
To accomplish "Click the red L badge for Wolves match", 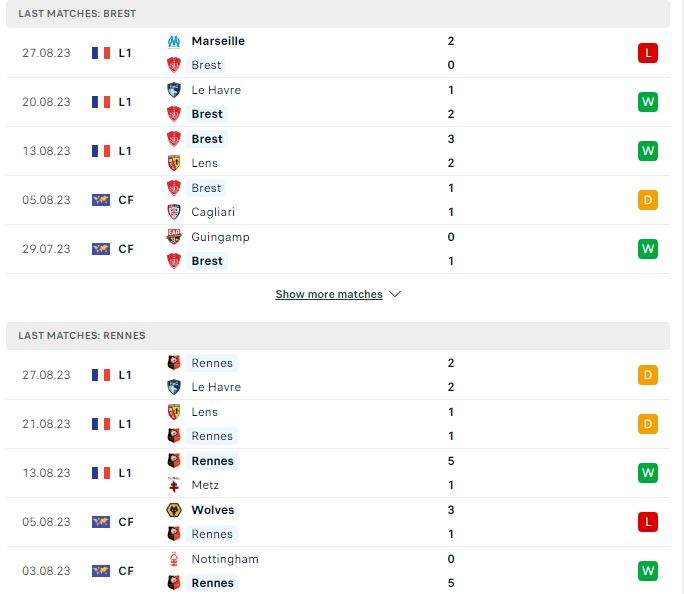I will click(x=648, y=522).
